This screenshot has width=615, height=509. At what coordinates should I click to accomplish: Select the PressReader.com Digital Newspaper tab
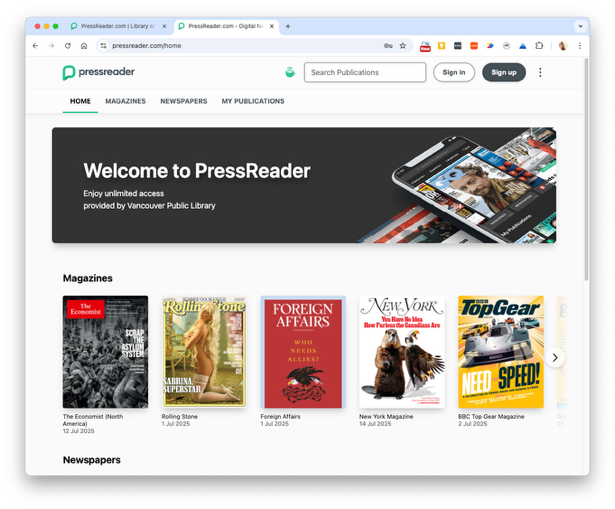pos(226,26)
